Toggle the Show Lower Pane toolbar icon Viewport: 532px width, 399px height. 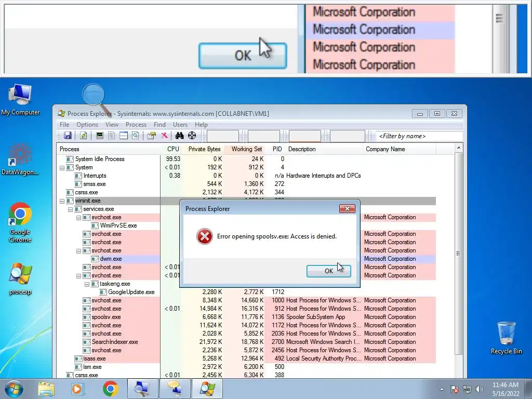[x=124, y=136]
